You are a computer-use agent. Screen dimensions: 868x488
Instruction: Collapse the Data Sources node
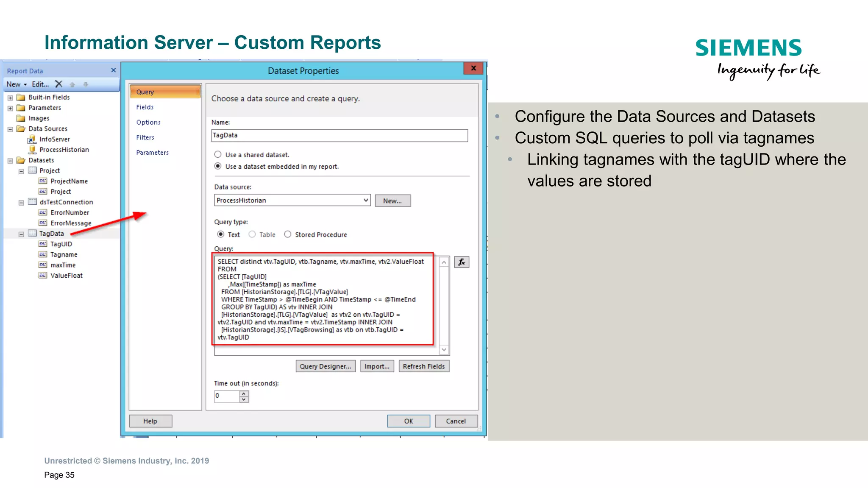(x=10, y=129)
